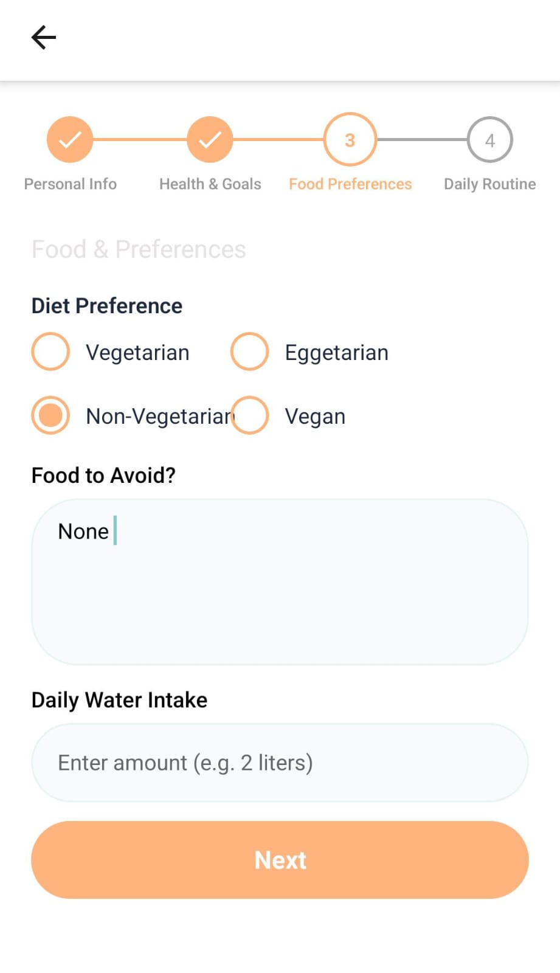Jump to the Daily Routine step label
Viewport: 560px width, 973px height.
(x=489, y=184)
